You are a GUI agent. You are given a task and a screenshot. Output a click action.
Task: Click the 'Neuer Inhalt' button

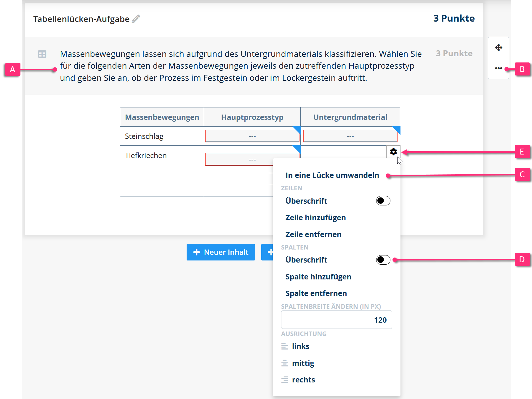pyautogui.click(x=220, y=252)
